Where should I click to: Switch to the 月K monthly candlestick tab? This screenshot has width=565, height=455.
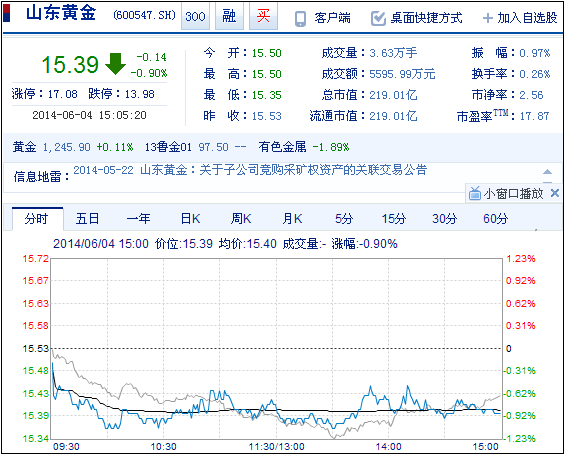pyautogui.click(x=292, y=219)
